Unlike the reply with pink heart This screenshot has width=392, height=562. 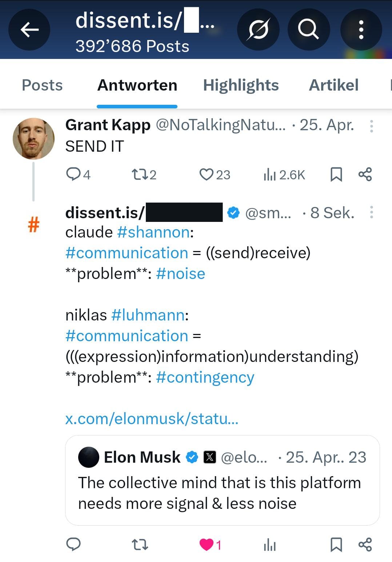(x=207, y=545)
